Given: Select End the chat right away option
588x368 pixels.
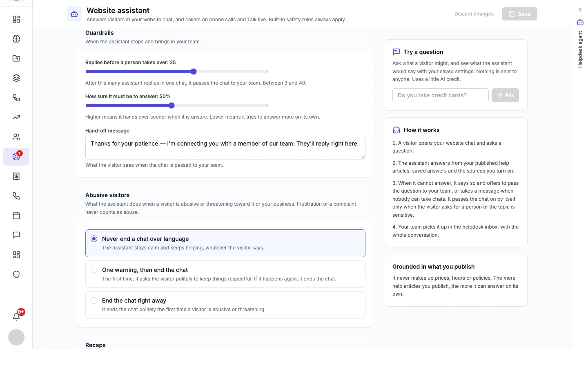Looking at the screenshot, I should point(225,305).
